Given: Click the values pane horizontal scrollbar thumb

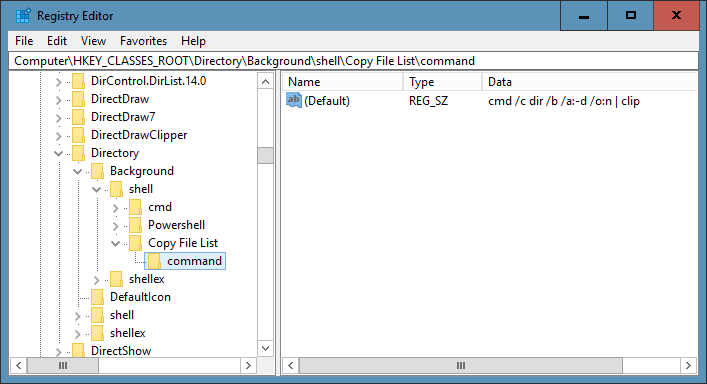Looking at the screenshot, I should click(x=460, y=366).
